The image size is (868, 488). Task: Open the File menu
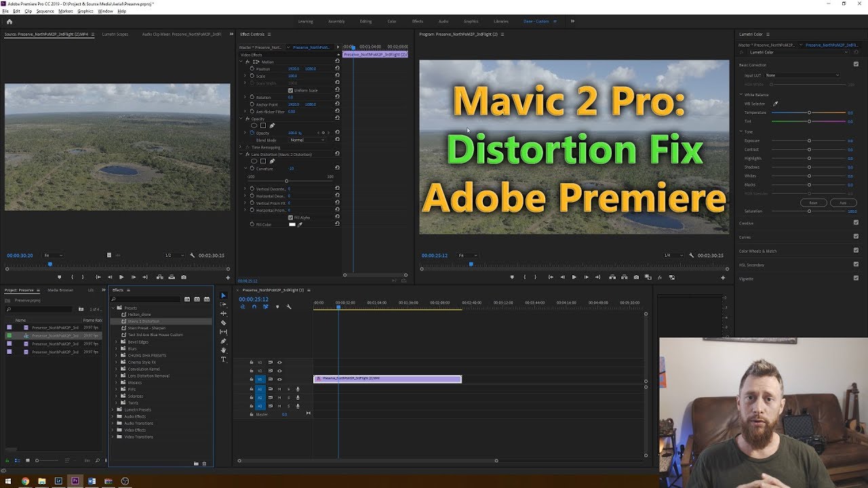tap(5, 12)
